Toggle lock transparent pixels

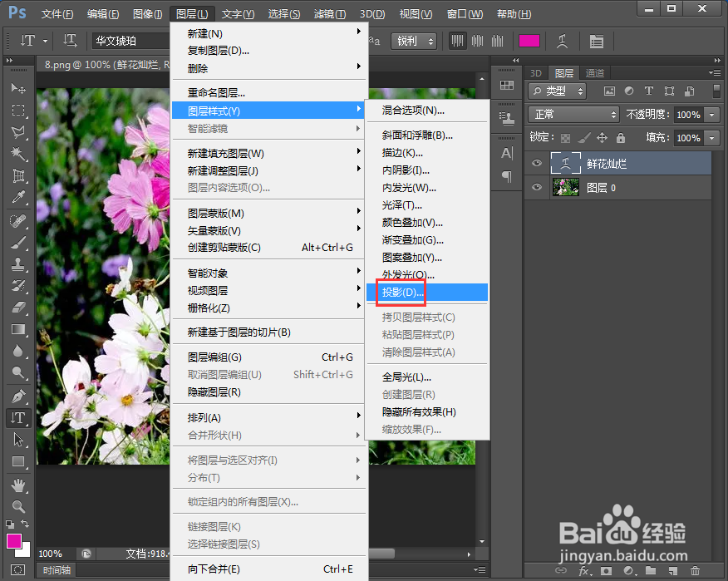coord(565,138)
